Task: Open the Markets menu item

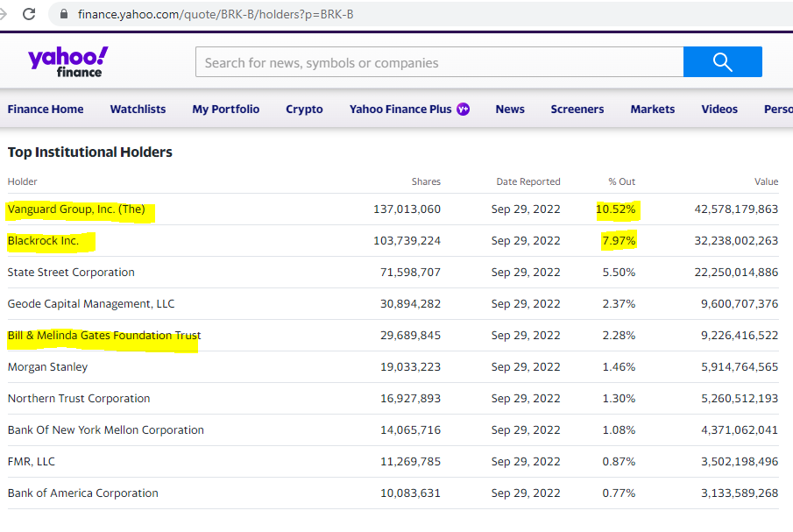Action: point(653,110)
